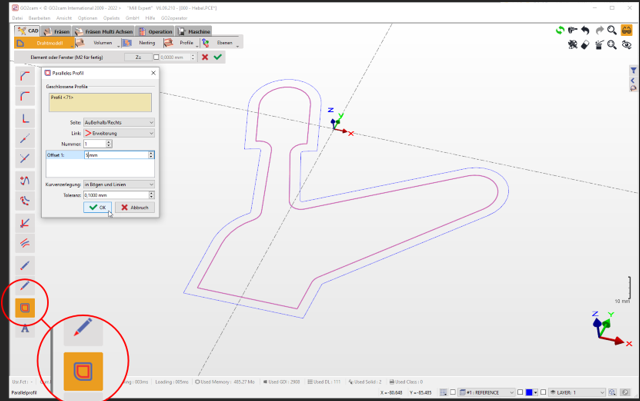Click the red X cancel icon in input bar
This screenshot has width=640, height=401.
205,58
